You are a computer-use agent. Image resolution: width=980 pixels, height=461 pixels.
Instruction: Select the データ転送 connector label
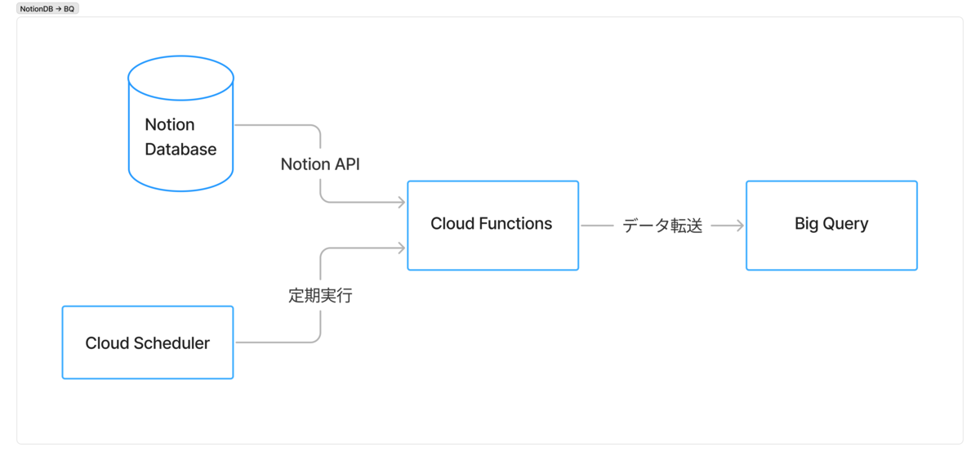point(662,226)
